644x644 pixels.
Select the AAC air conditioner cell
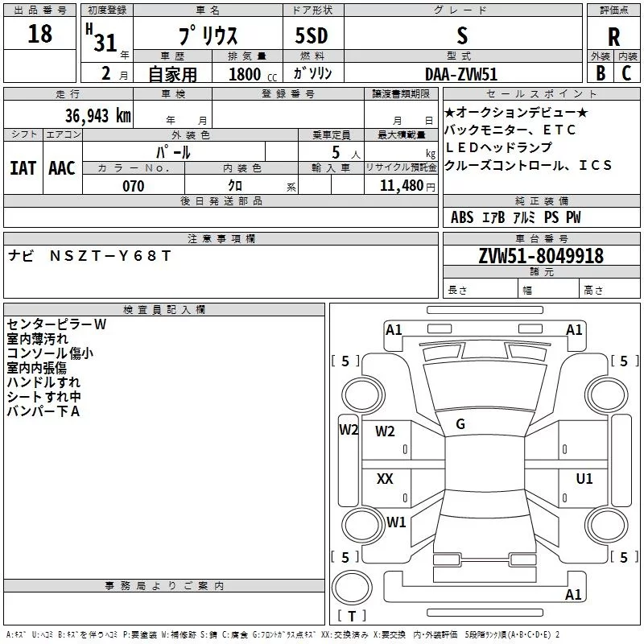click(x=61, y=168)
